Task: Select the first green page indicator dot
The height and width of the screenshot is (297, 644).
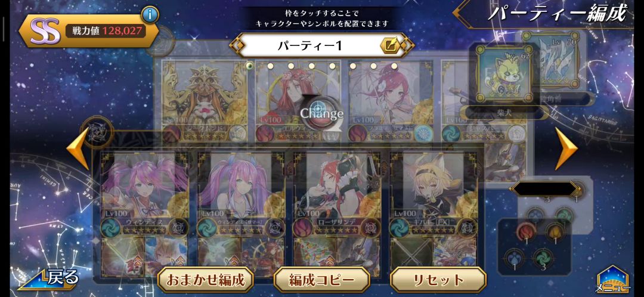Action: (250, 66)
